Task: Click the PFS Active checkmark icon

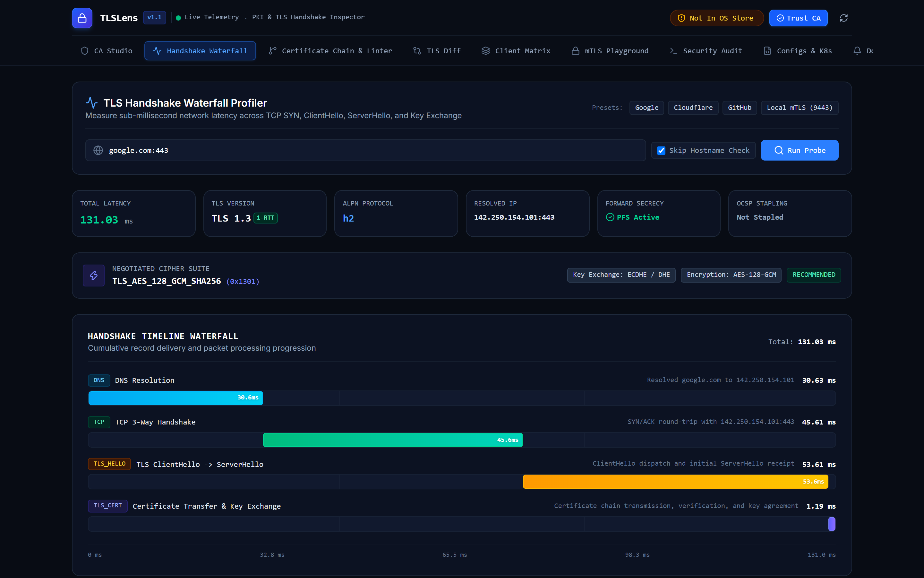Action: click(x=610, y=217)
